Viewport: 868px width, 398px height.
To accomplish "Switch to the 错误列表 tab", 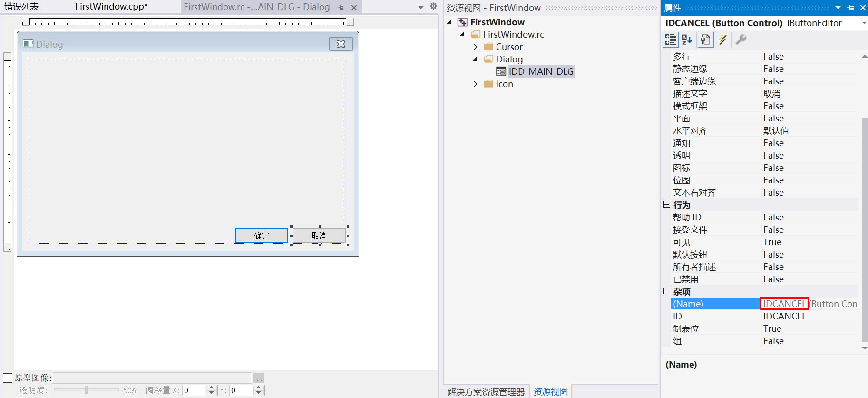I will click(x=21, y=7).
